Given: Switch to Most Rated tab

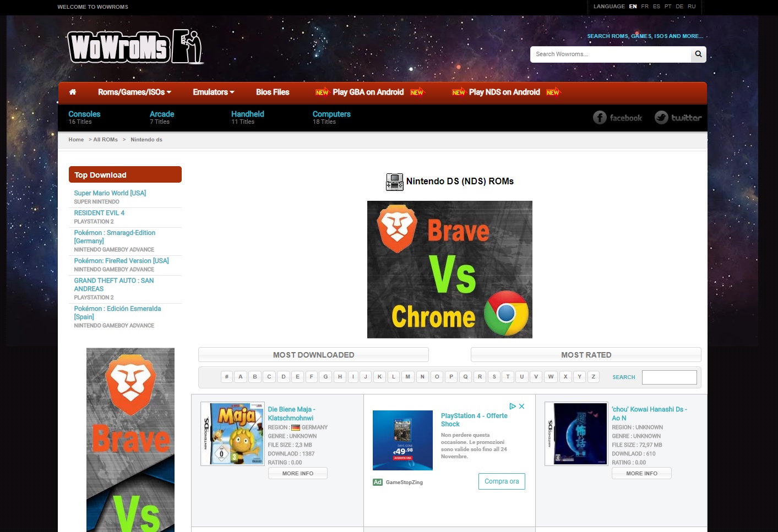Looking at the screenshot, I should click(586, 355).
